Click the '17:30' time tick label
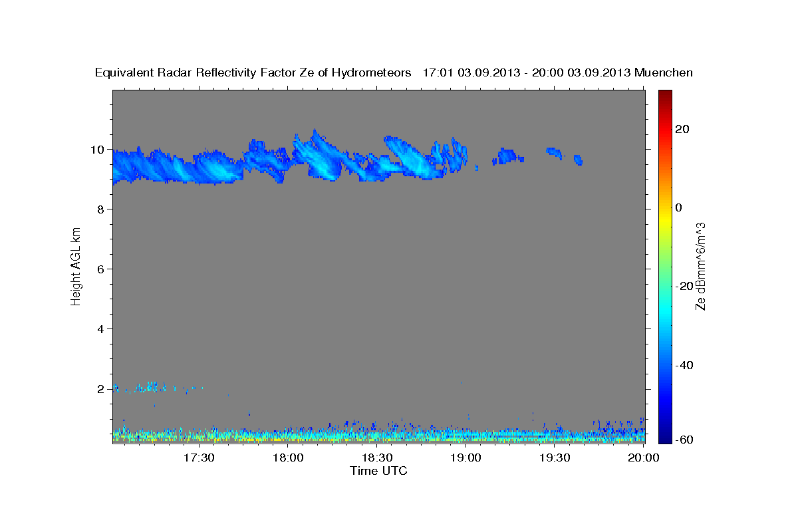The image size is (798, 532). 198,458
